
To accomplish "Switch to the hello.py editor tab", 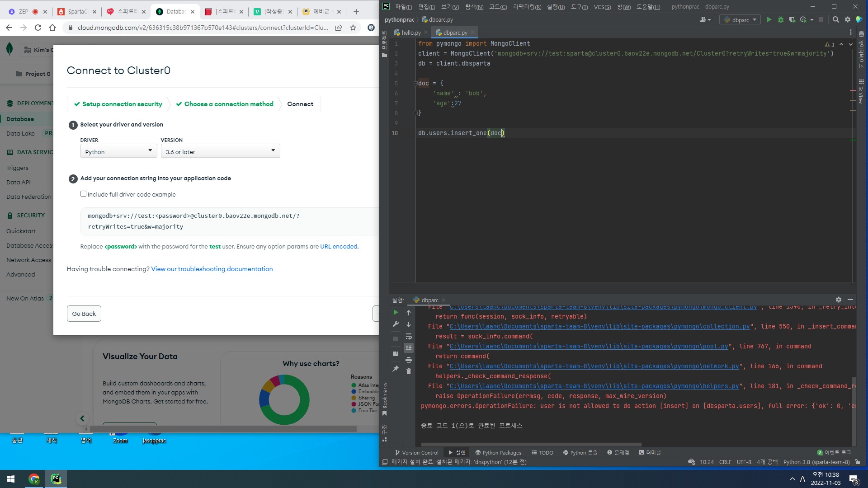I will (x=410, y=33).
